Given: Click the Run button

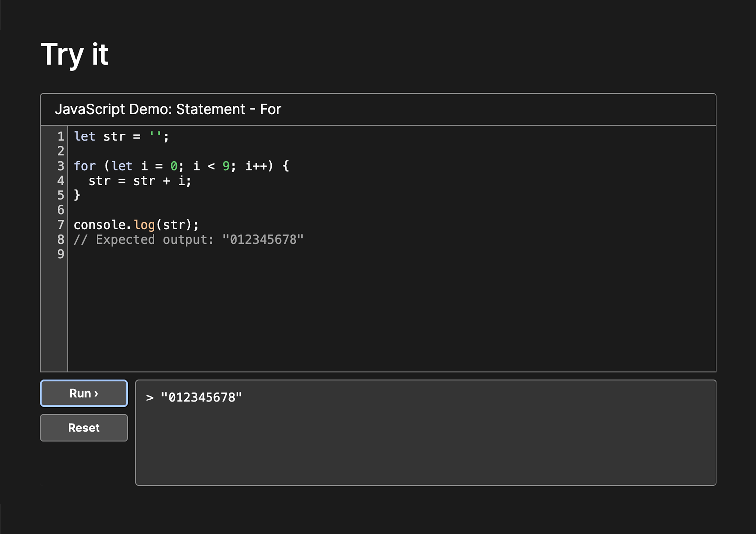Looking at the screenshot, I should click(84, 393).
